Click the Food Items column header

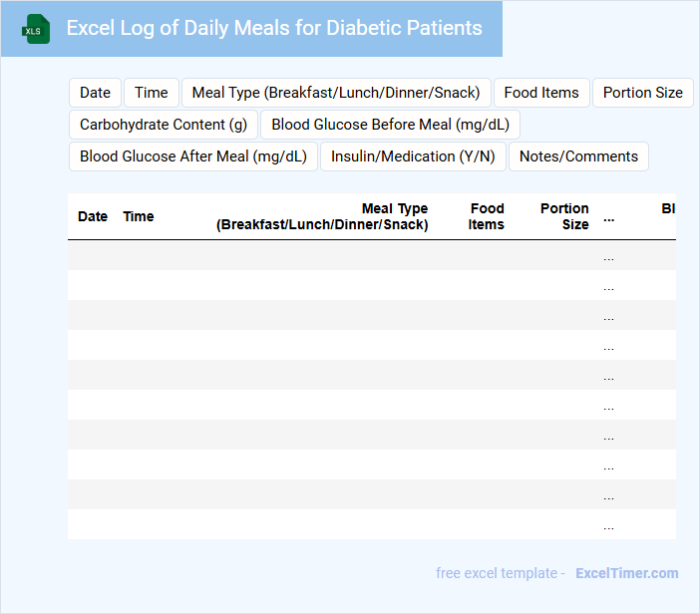(487, 216)
